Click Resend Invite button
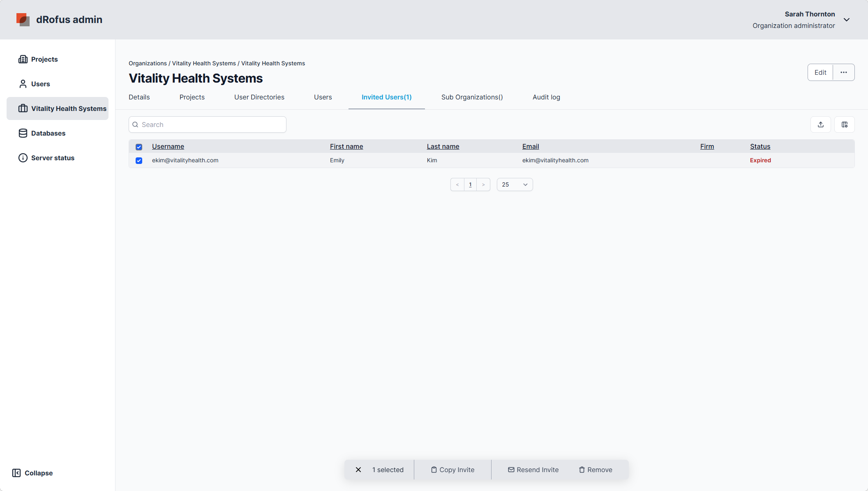 pyautogui.click(x=533, y=470)
